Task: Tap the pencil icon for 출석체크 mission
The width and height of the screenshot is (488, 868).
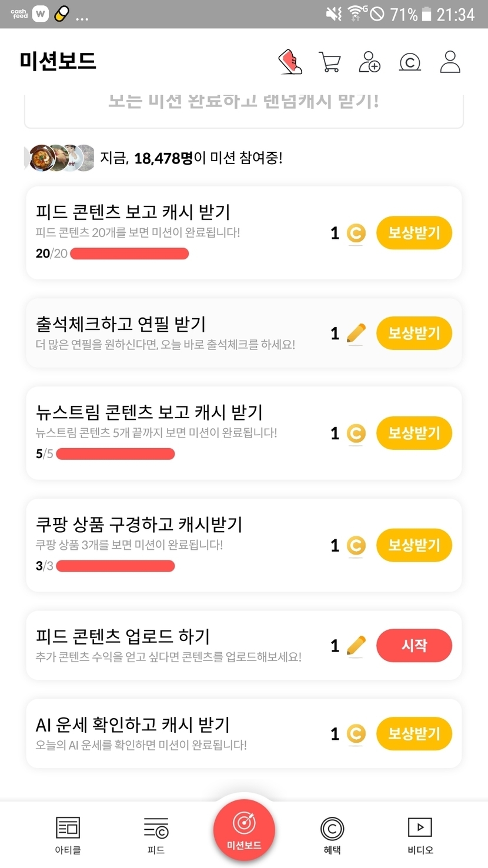Action: click(x=356, y=333)
